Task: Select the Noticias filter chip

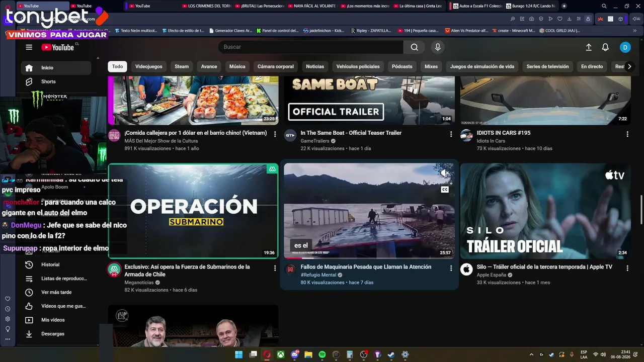Action: coord(315,66)
